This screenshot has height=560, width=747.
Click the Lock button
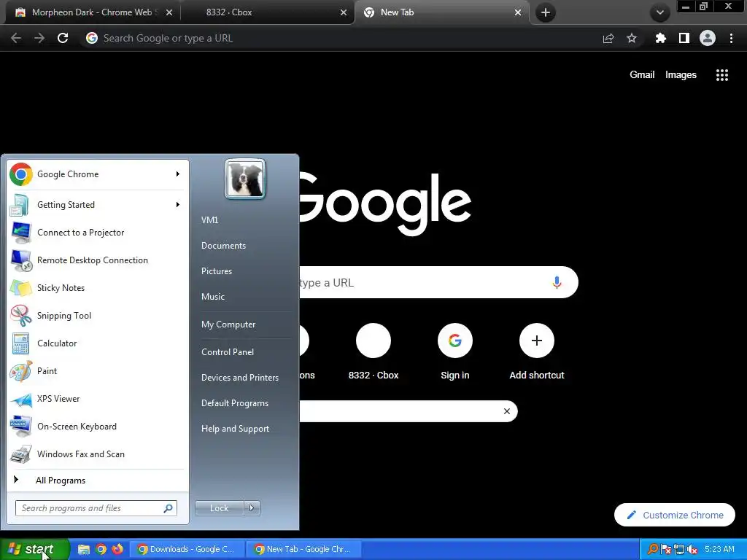pyautogui.click(x=219, y=508)
